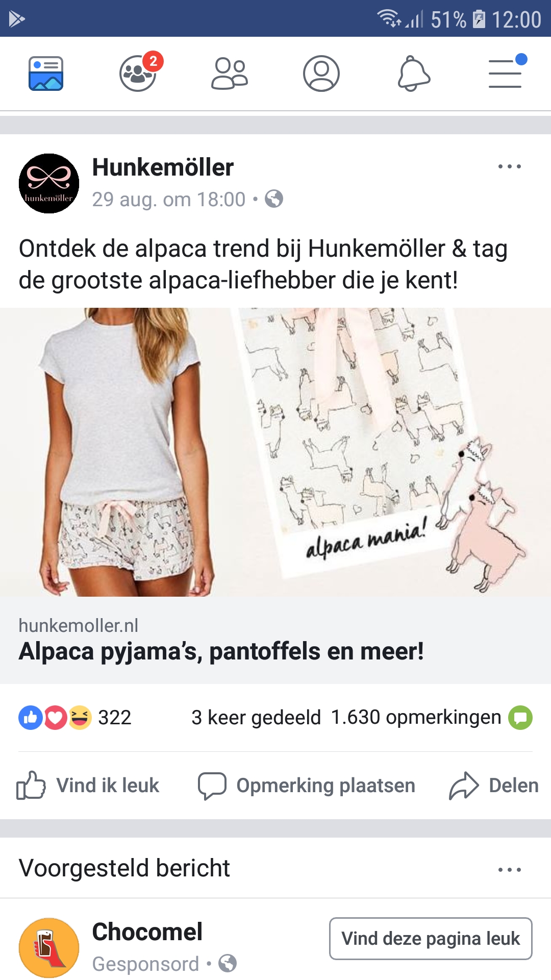
Task: Tap the Hunkemöller profile picture
Action: [49, 183]
